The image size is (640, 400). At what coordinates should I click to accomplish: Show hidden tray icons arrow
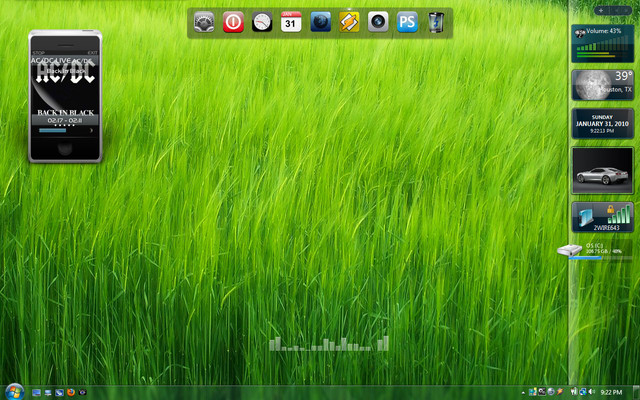click(523, 393)
